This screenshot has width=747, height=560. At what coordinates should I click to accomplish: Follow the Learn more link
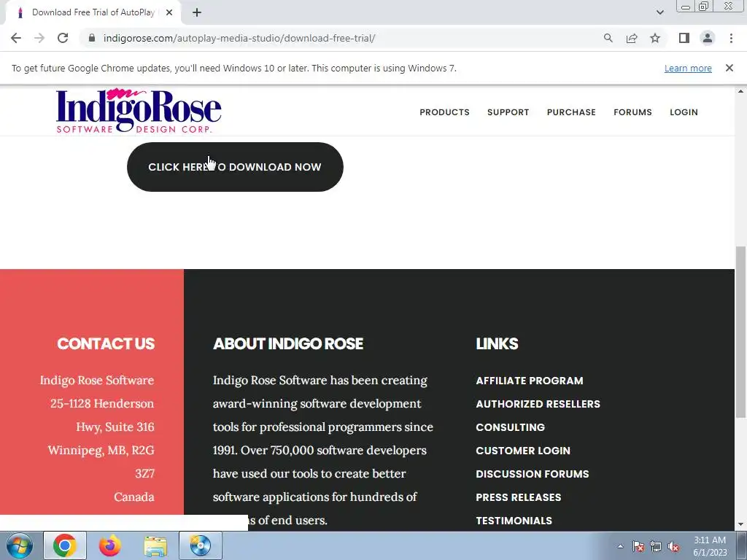688,68
